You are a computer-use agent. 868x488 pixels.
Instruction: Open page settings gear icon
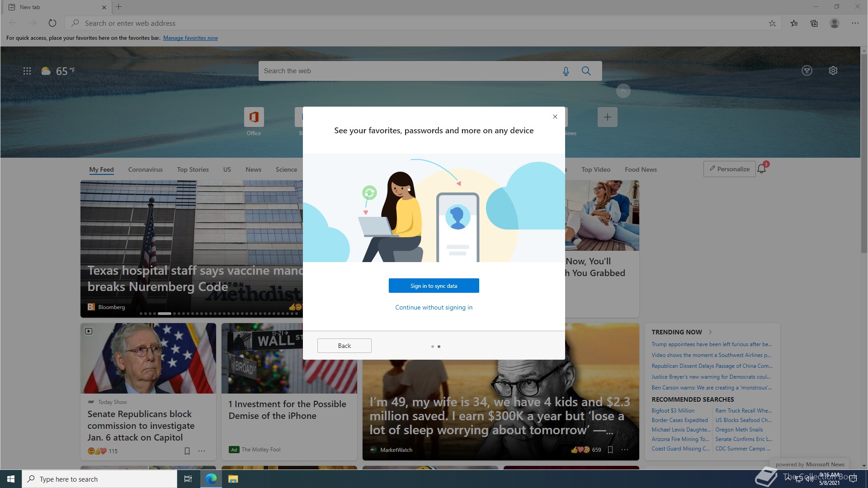[833, 70]
